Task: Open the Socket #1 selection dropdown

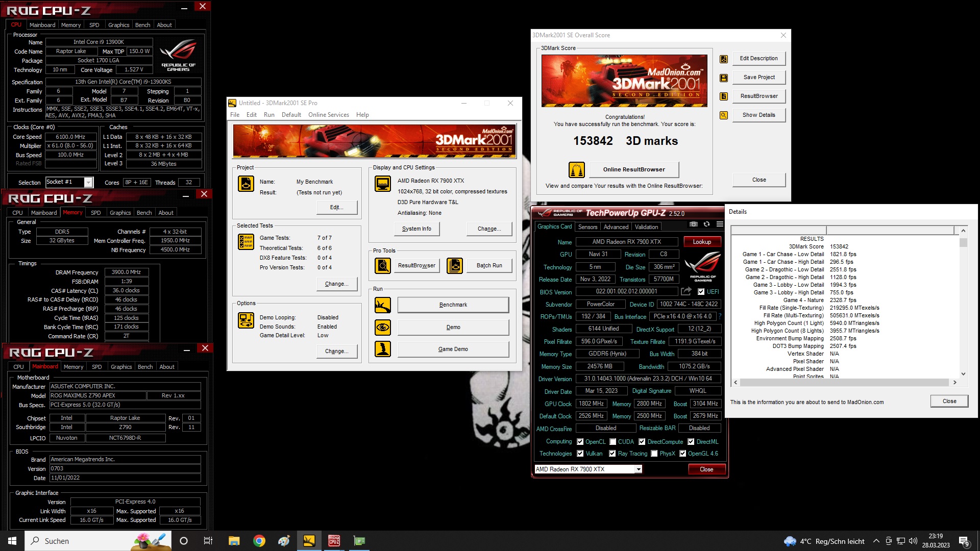Action: (88, 182)
